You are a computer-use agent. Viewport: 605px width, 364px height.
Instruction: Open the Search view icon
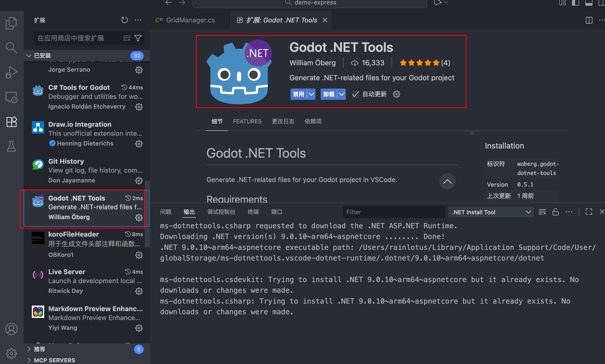11,48
